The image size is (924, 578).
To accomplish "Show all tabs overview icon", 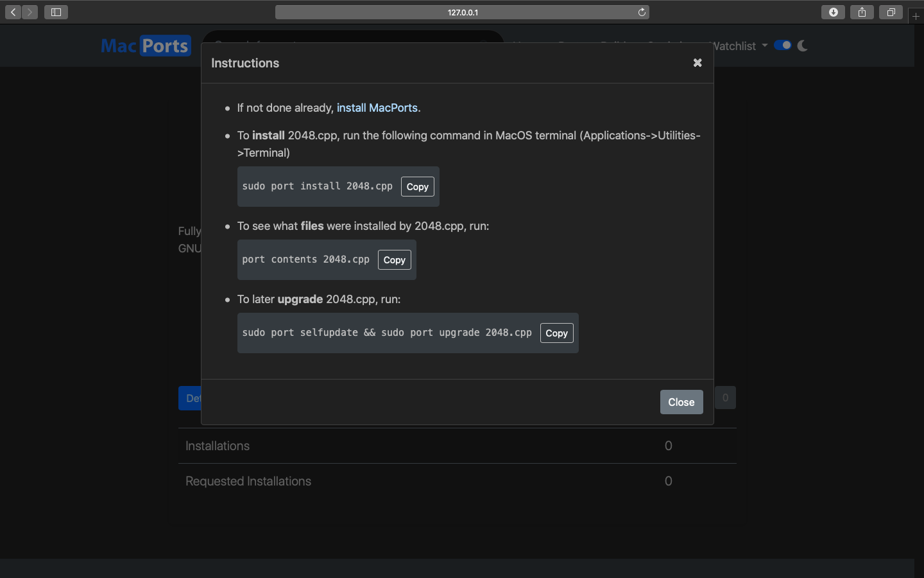I will coord(891,12).
